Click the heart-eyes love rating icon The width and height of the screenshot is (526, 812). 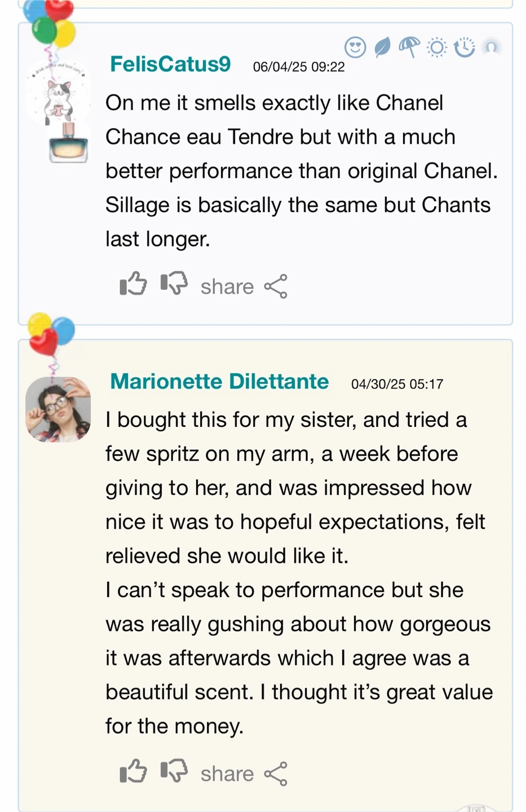tap(355, 47)
